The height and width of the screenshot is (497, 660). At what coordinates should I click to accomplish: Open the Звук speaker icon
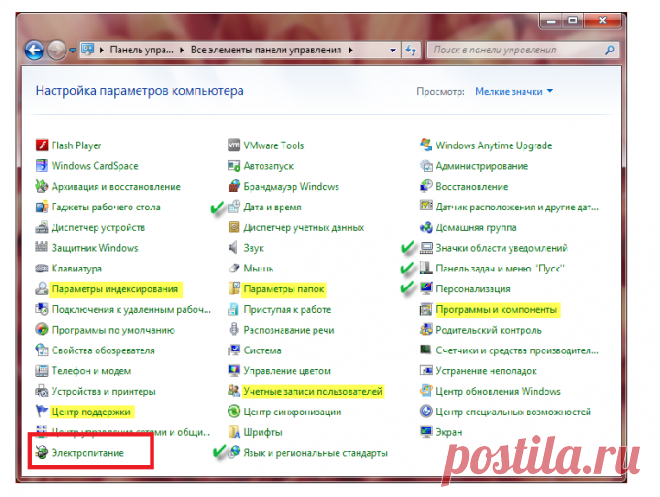tap(234, 248)
